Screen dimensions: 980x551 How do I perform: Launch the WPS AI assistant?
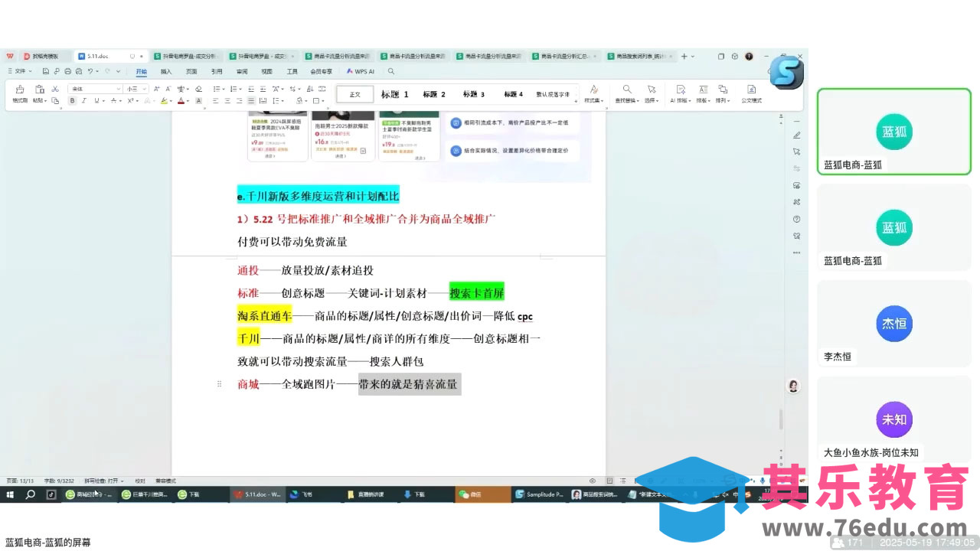coord(360,70)
